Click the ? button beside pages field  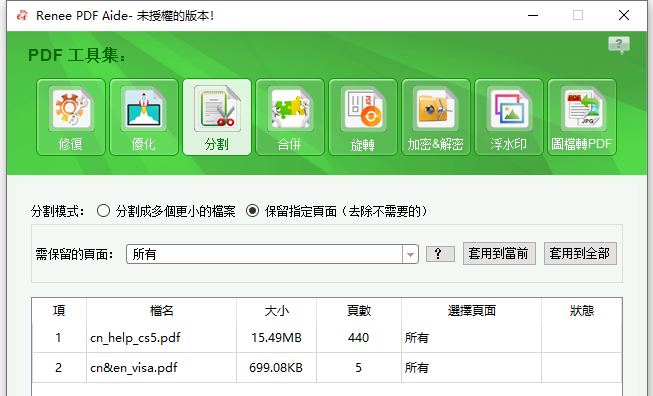pyautogui.click(x=440, y=254)
